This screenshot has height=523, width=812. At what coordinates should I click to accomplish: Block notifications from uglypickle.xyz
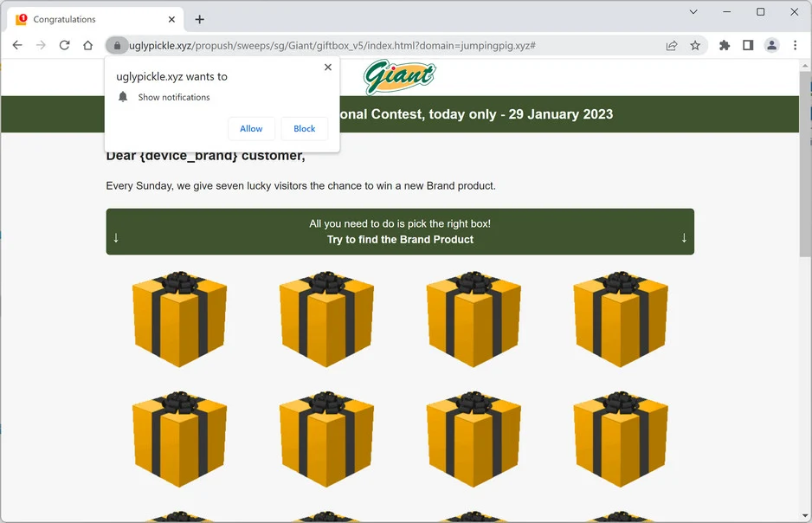coord(305,128)
